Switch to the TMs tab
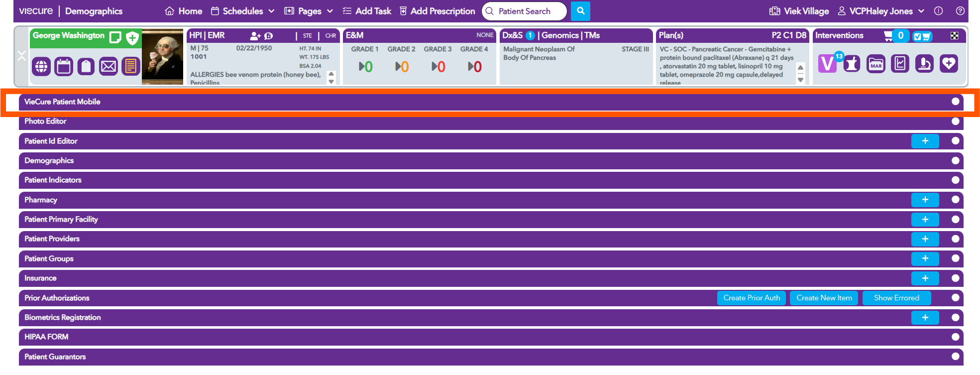This screenshot has width=980, height=375. coord(592,35)
